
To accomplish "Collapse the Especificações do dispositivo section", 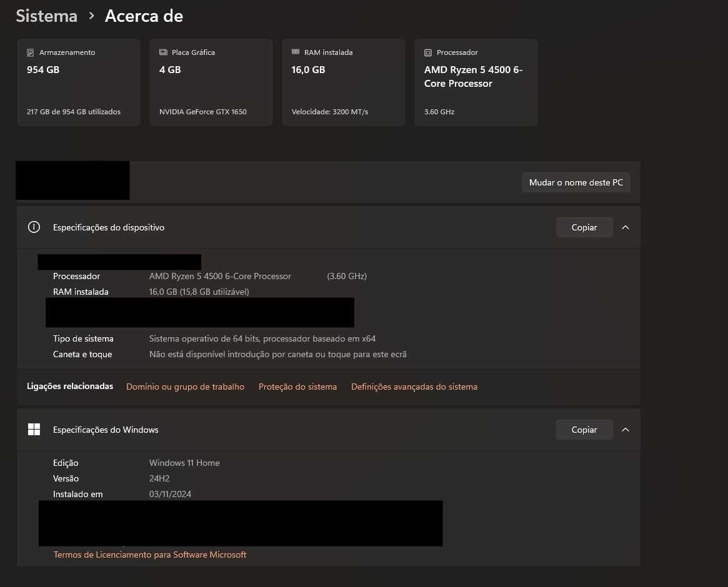I will click(x=626, y=227).
